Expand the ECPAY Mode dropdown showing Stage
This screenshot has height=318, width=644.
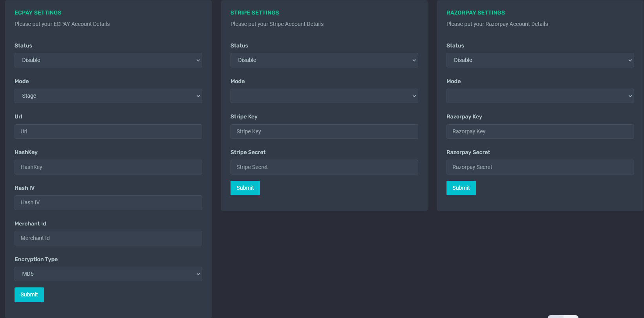pyautogui.click(x=108, y=96)
